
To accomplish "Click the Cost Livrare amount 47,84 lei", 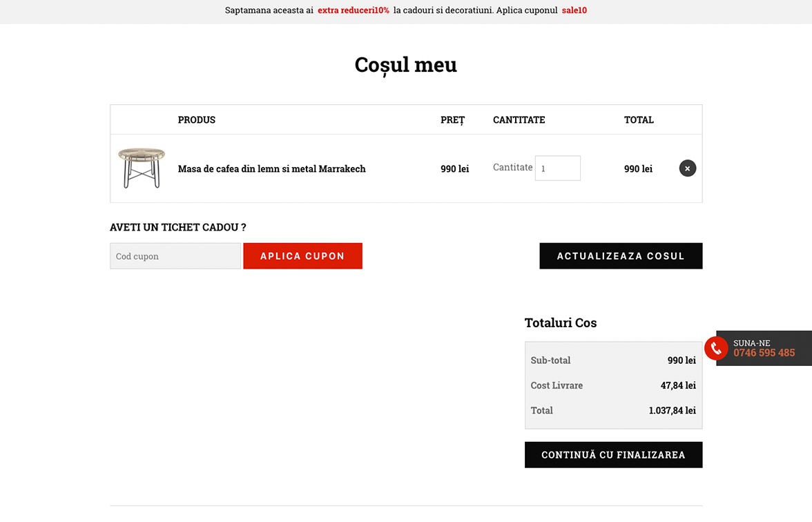I will pyautogui.click(x=677, y=385).
